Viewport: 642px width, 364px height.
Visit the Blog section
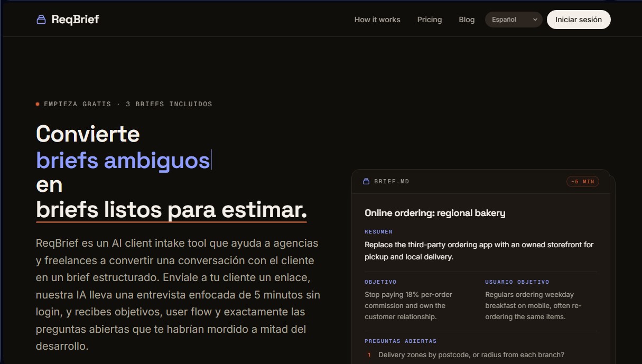(467, 20)
